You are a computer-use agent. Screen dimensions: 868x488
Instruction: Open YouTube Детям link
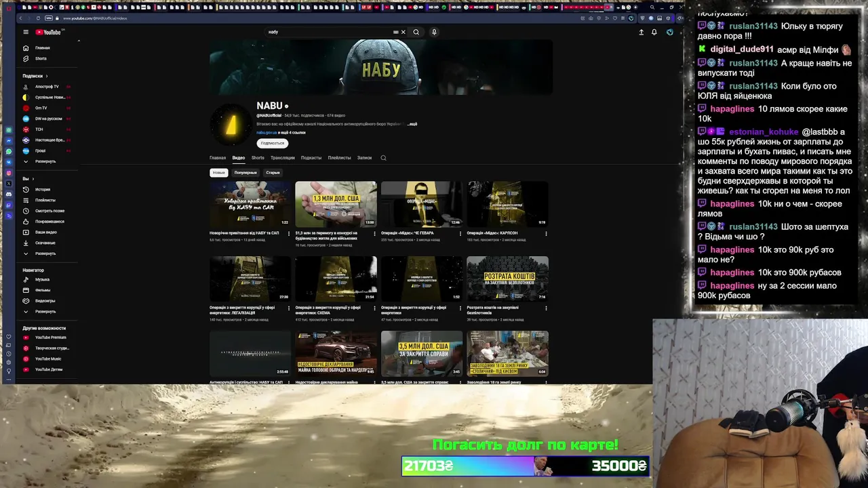(48, 369)
